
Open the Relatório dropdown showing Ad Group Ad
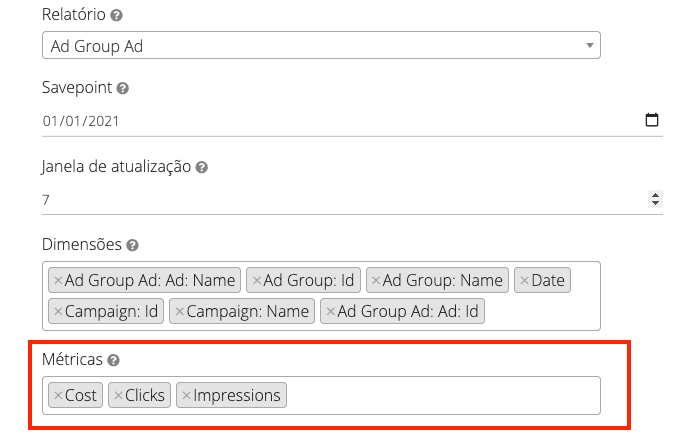[x=321, y=45]
